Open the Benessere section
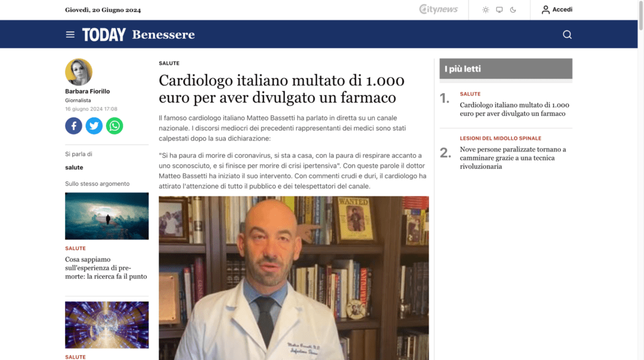The image size is (644, 360). click(163, 35)
